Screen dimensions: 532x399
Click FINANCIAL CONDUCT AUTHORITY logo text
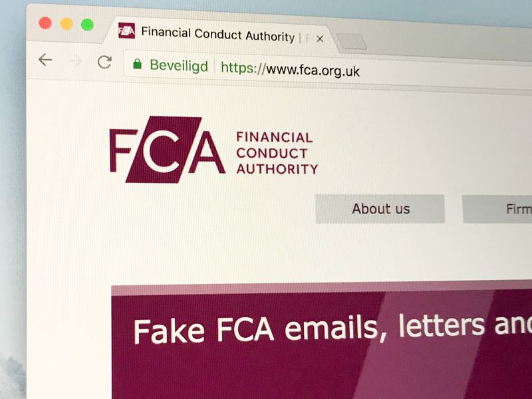[x=277, y=153]
